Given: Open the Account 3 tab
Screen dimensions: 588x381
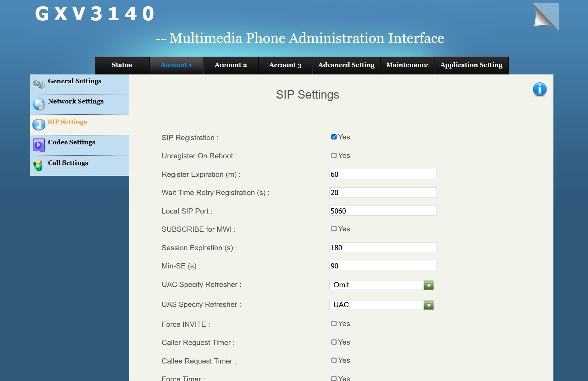Looking at the screenshot, I should (285, 65).
